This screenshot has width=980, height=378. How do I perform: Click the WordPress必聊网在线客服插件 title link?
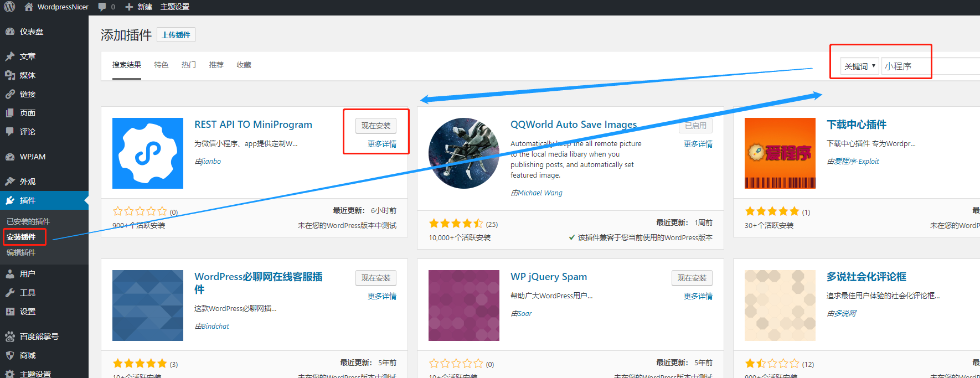258,283
